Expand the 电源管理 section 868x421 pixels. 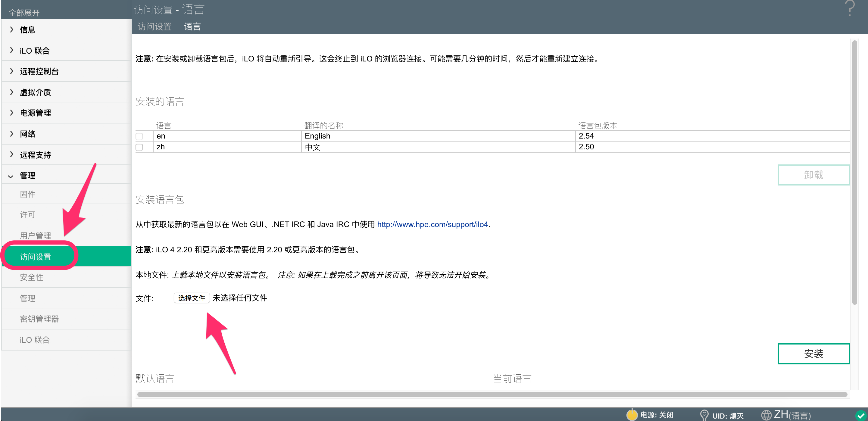[66, 113]
